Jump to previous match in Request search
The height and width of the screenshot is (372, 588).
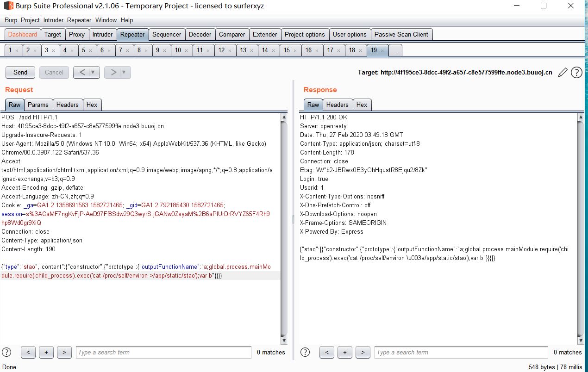[x=28, y=352]
